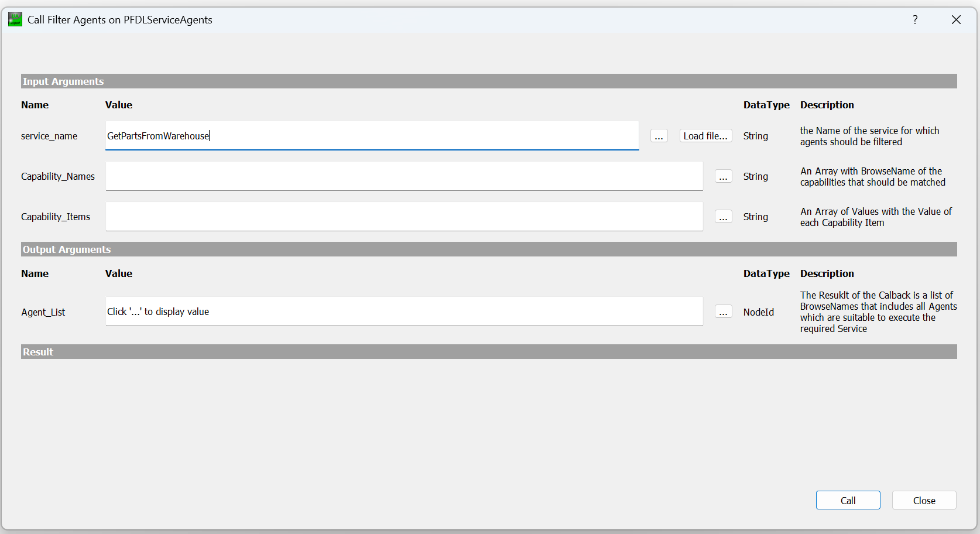Screen dimensions: 980x534
Task: Click the Close button at bottom right
Action: (x=924, y=500)
